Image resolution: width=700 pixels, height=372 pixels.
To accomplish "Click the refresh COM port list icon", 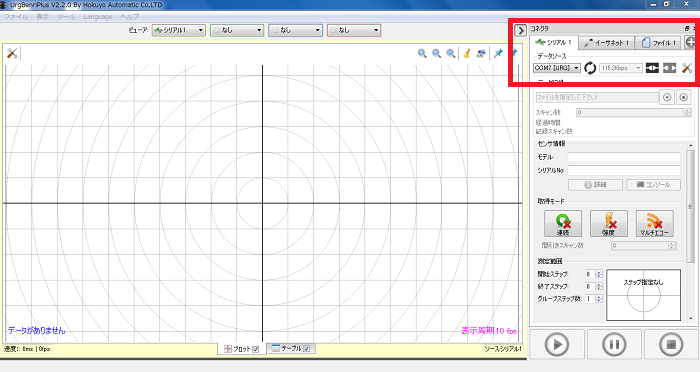I will 590,68.
